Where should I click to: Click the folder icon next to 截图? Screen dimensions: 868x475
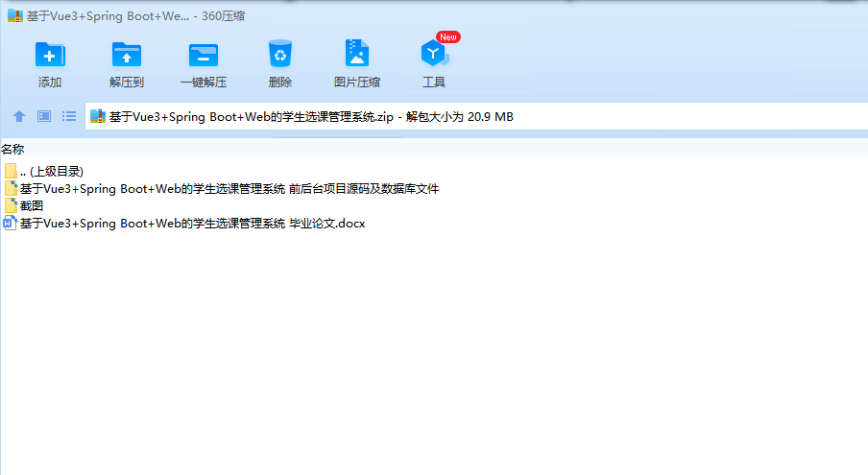(11, 205)
